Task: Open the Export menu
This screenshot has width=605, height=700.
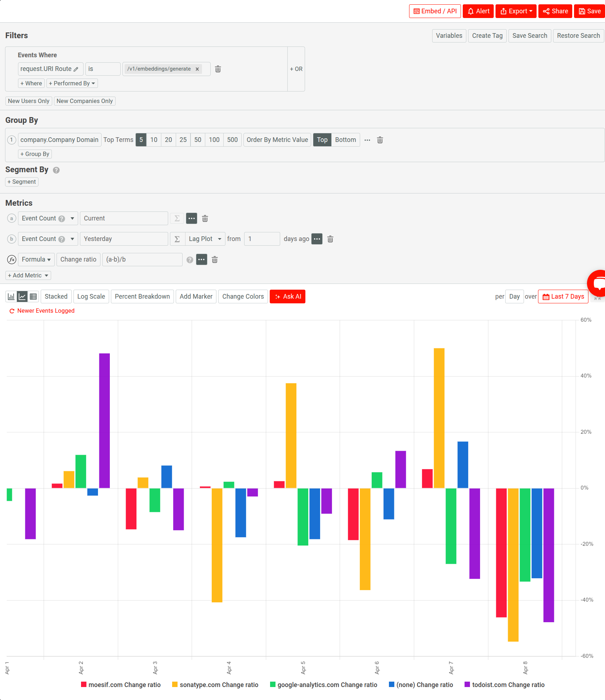Action: point(516,11)
